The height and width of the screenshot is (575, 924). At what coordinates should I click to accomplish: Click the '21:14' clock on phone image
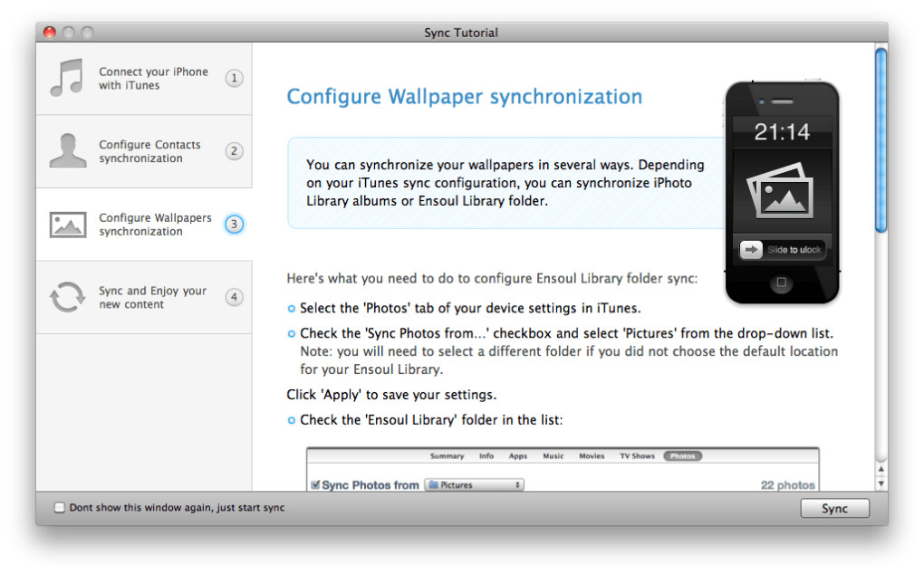pos(782,132)
